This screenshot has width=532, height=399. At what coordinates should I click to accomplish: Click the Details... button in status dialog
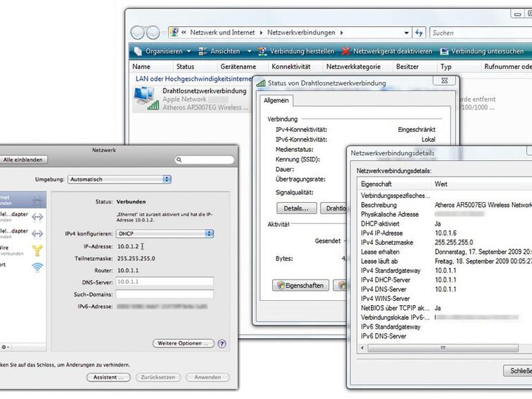coord(296,208)
